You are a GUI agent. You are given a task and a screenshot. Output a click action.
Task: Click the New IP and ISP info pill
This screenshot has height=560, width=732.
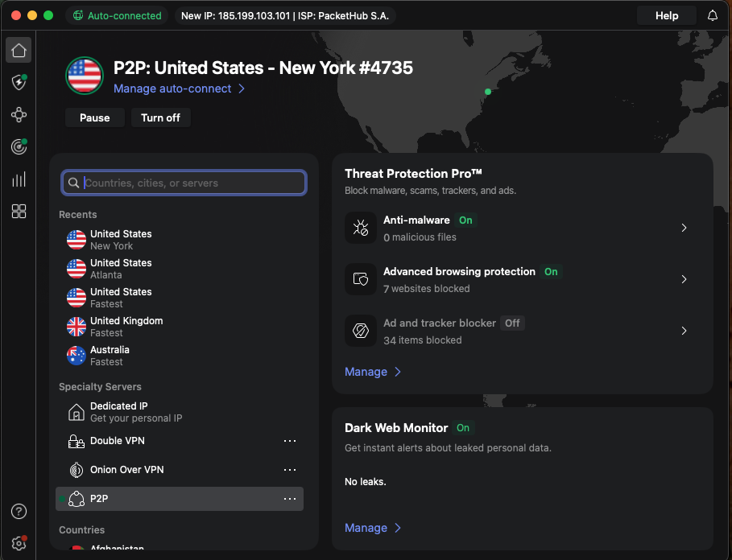(x=285, y=15)
